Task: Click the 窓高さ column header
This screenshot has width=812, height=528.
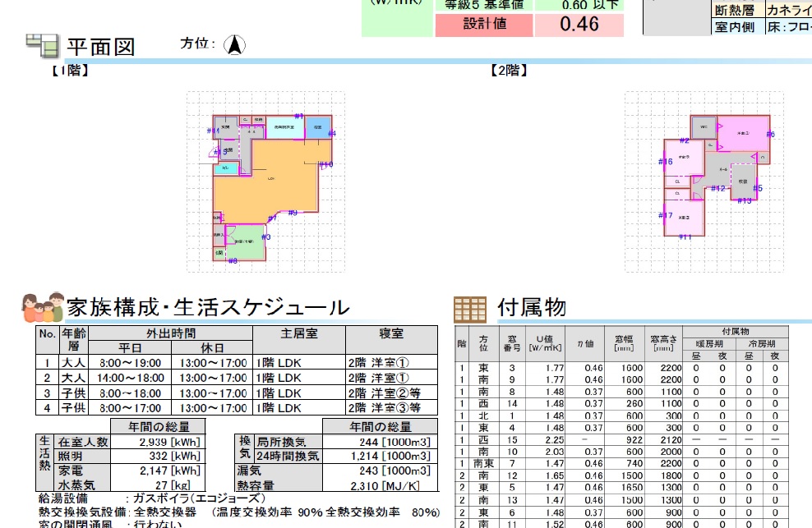Action: [x=663, y=343]
